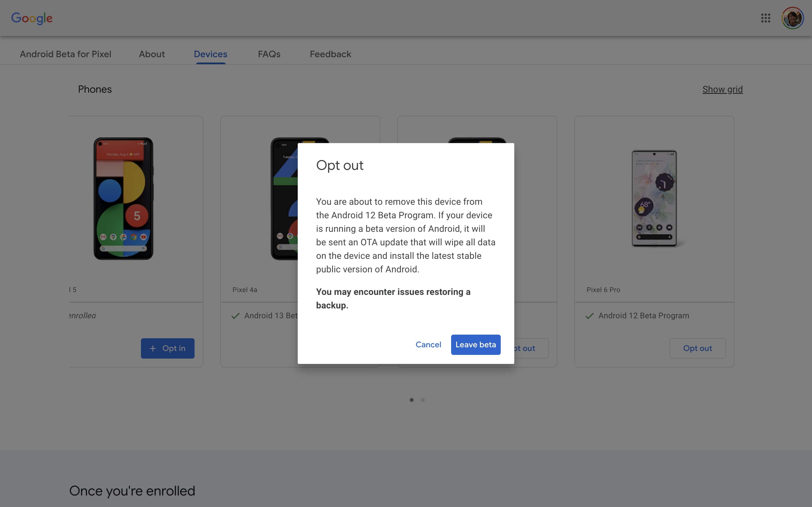The height and width of the screenshot is (507, 812).
Task: Click the Pixel 6 Pro enrolled checkmark
Action: pos(590,316)
